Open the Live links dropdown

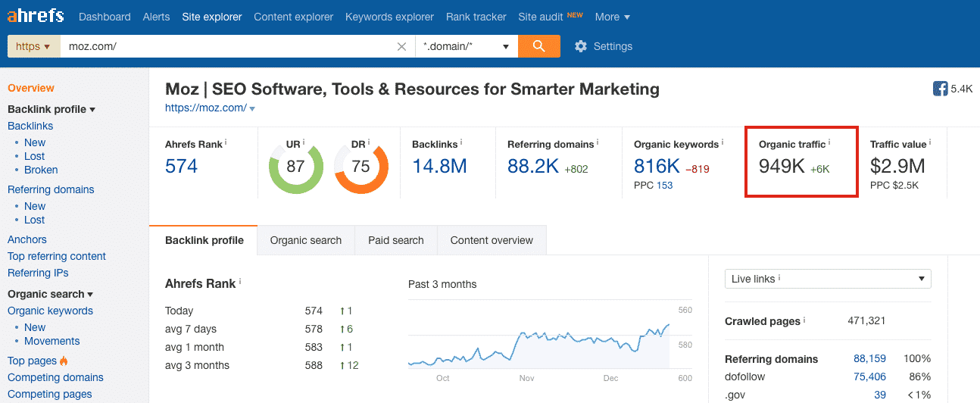828,279
